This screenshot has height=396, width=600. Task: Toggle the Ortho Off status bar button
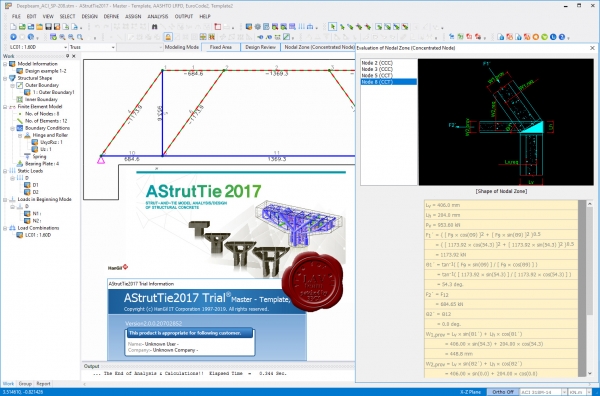click(x=502, y=392)
